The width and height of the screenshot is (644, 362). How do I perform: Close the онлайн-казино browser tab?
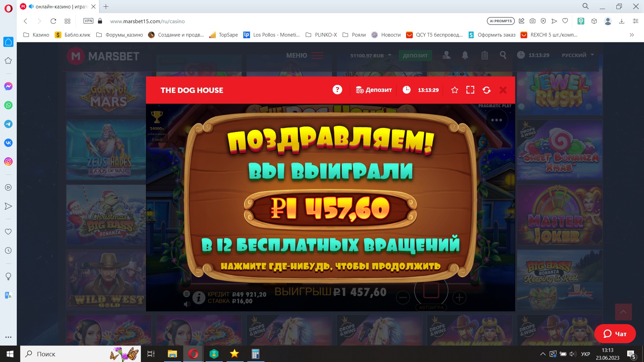(x=94, y=6)
